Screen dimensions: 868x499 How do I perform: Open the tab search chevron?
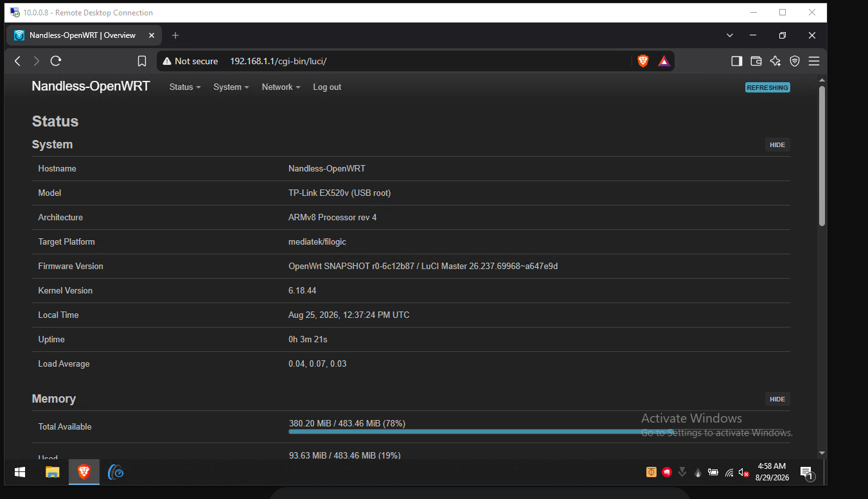pos(730,35)
